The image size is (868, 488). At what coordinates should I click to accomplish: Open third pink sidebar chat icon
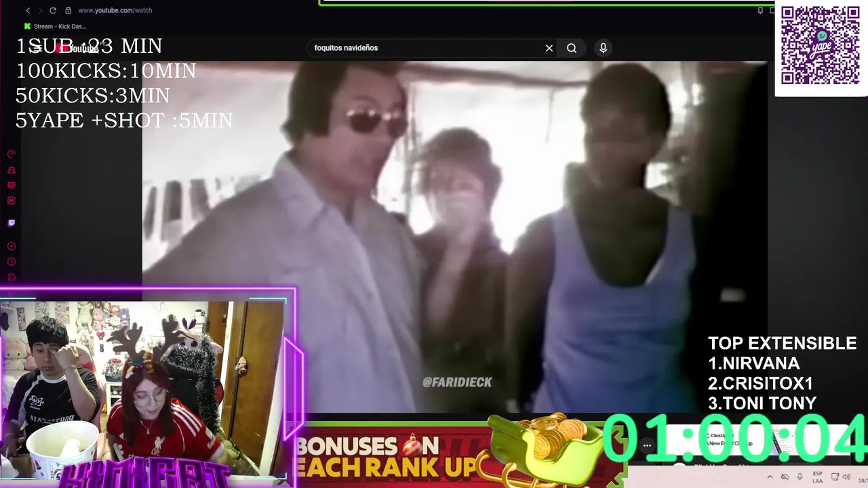11,185
